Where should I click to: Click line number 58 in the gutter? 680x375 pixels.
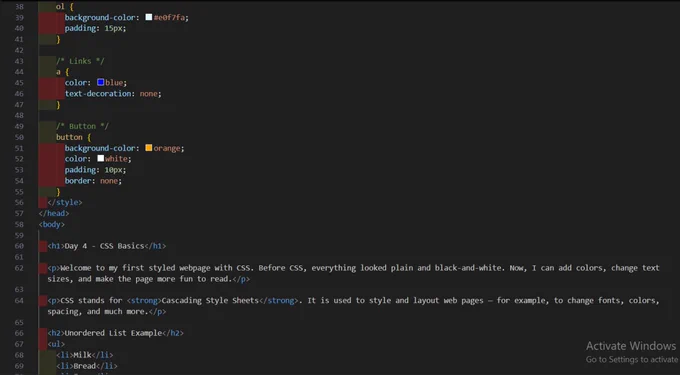pos(19,225)
